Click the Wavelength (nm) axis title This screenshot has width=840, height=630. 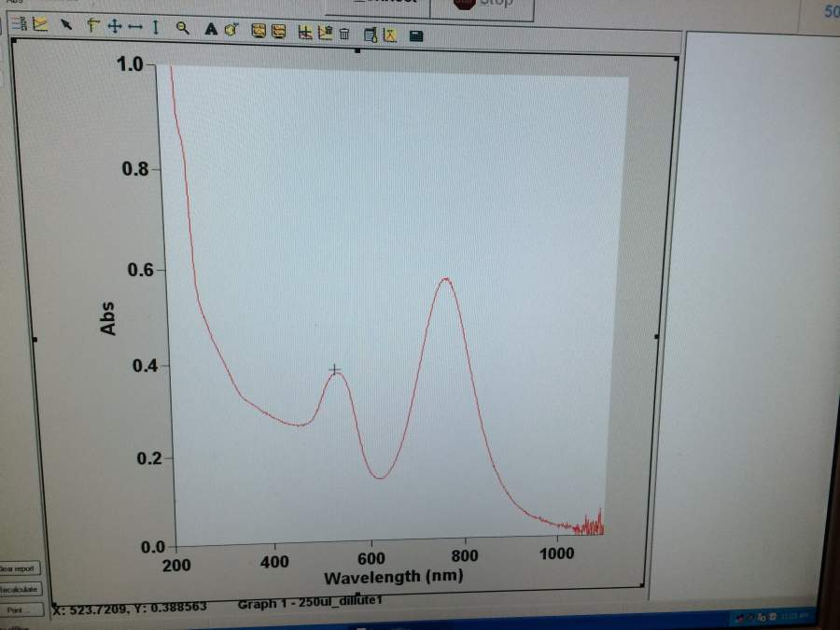pyautogui.click(x=394, y=577)
